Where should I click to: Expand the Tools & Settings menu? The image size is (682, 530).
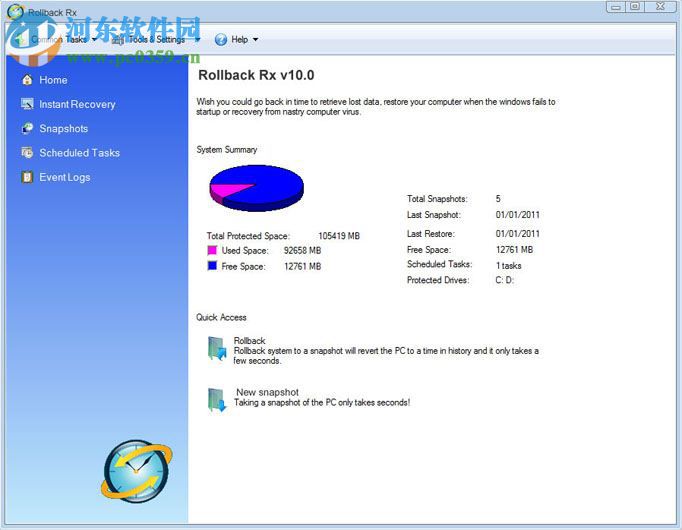tap(157, 40)
